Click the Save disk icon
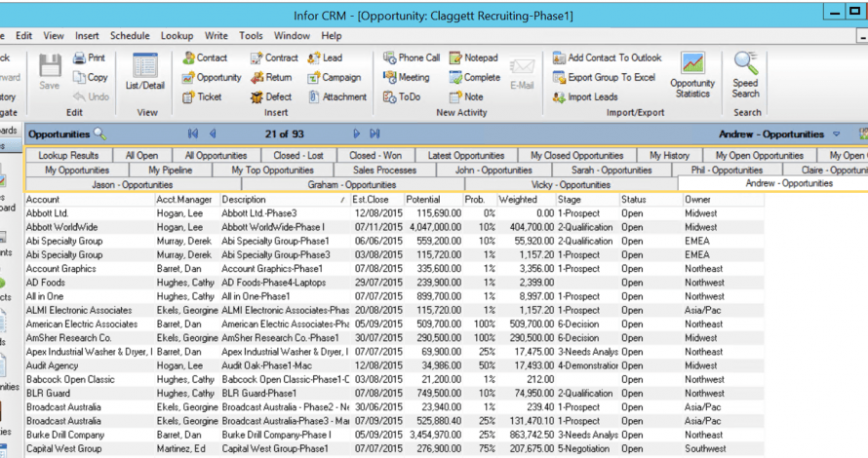 50,66
